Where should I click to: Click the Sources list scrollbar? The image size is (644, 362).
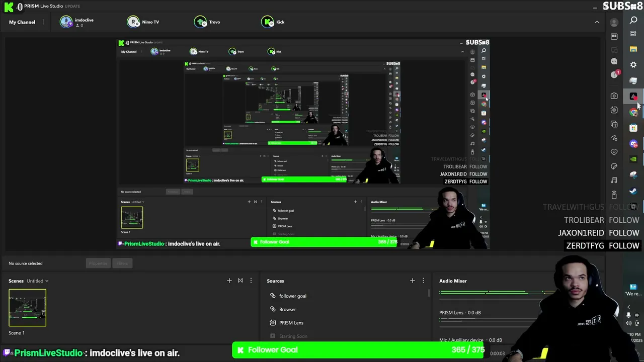click(x=429, y=293)
